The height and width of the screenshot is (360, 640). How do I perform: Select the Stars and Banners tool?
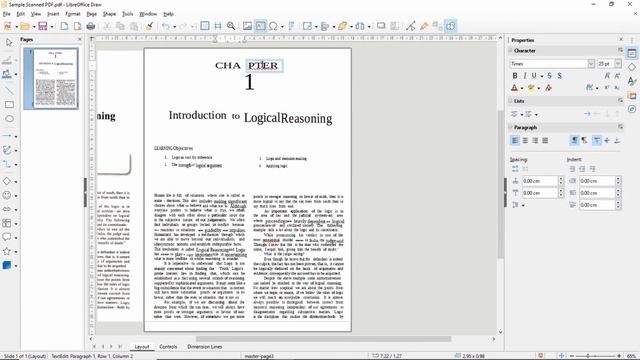pyautogui.click(x=7, y=251)
